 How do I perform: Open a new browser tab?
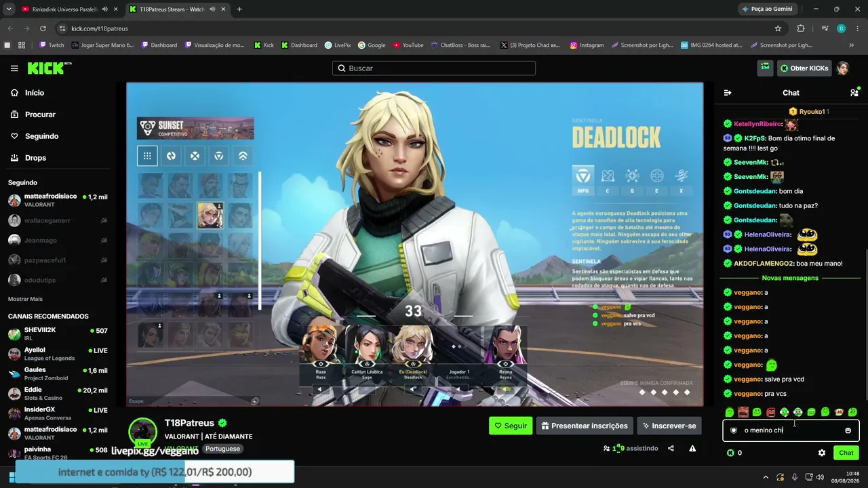pos(239,9)
